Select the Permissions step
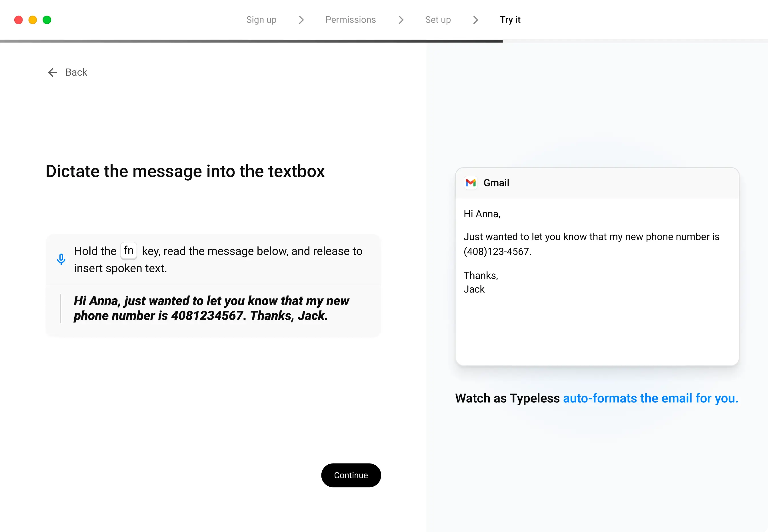This screenshot has width=768, height=532. click(x=350, y=20)
